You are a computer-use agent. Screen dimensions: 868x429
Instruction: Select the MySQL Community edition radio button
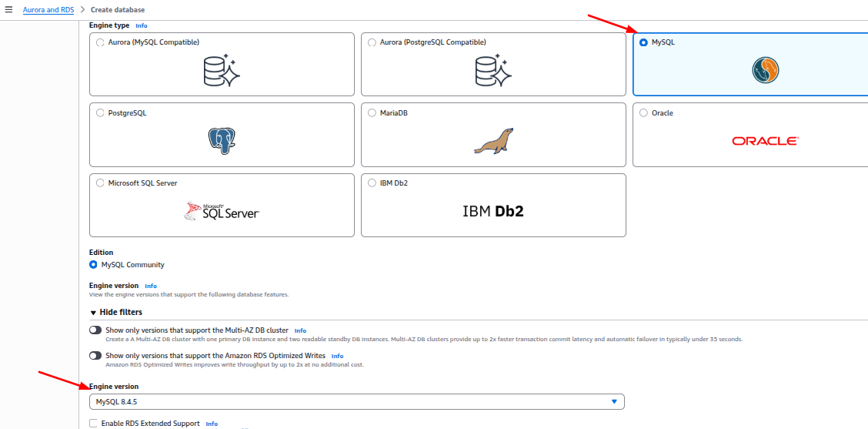click(94, 265)
